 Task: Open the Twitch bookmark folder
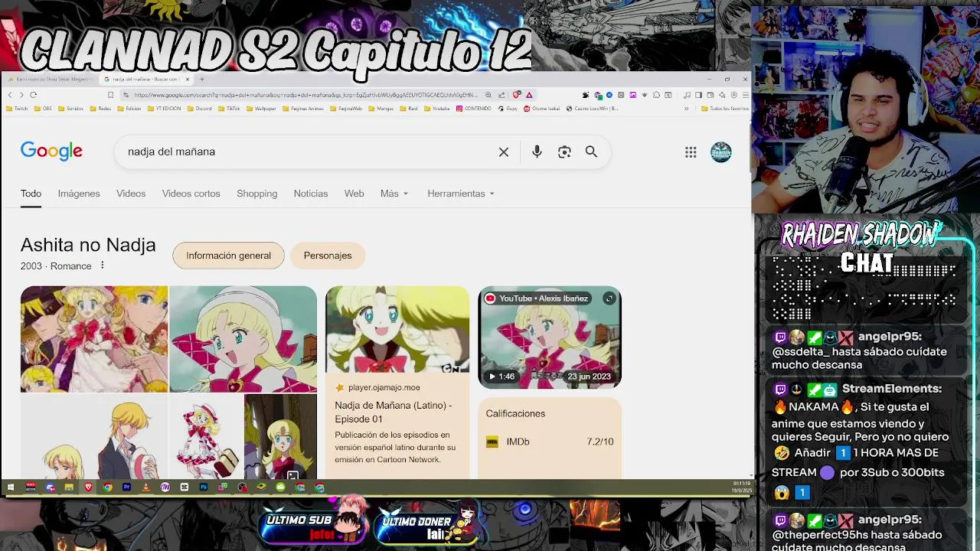pos(17,109)
